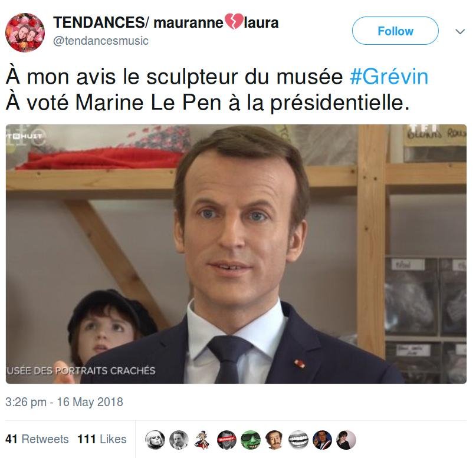
Task: Open the cartoon caricature liker avatar
Action: (x=203, y=440)
